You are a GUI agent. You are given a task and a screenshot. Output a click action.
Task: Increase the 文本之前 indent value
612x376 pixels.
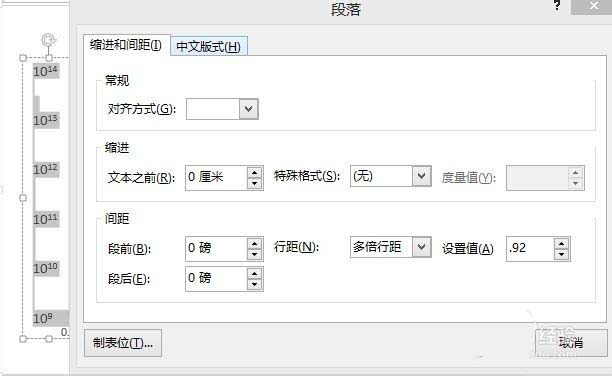[x=254, y=172]
